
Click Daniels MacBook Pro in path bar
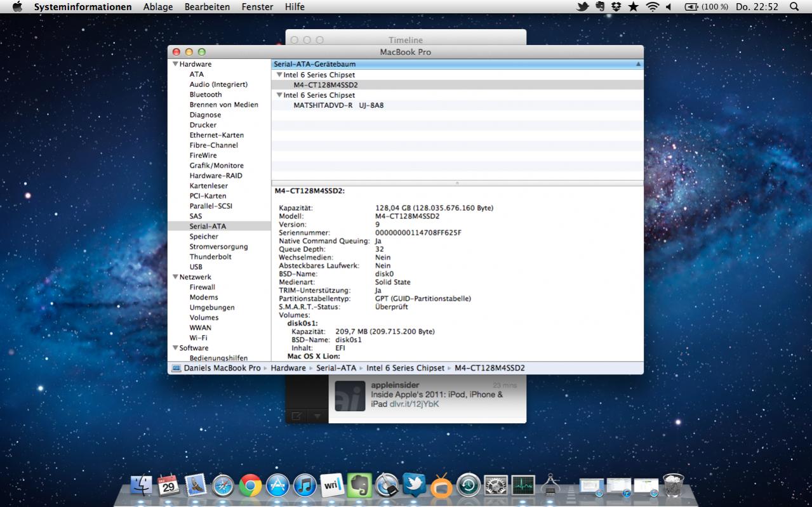(222, 368)
